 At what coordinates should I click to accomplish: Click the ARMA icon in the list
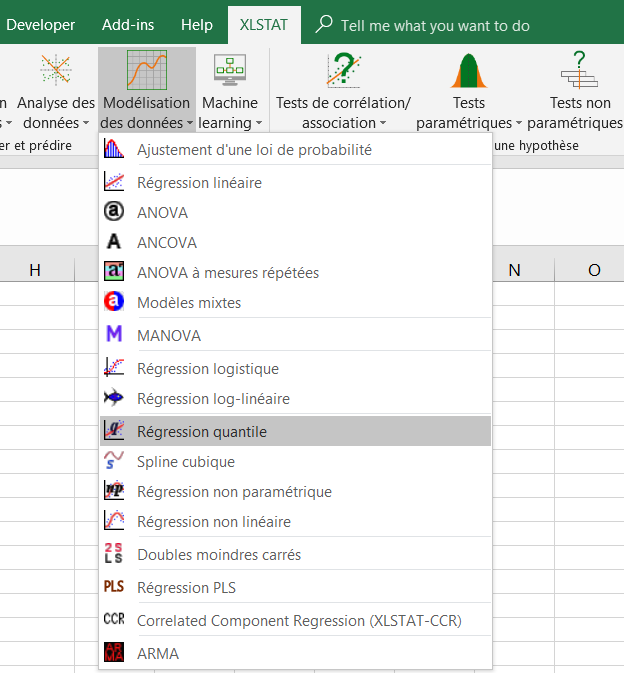[x=114, y=653]
